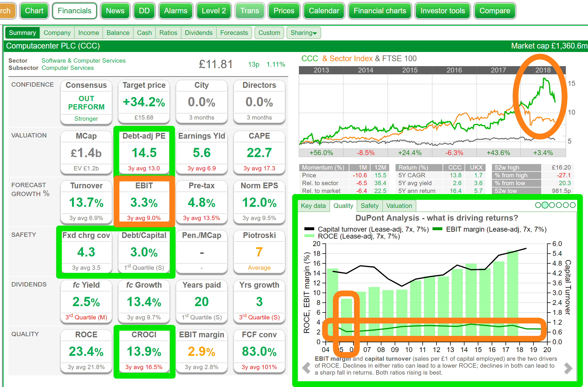This screenshot has height=387, width=588.
Task: Open Level 2 data
Action: tap(214, 11)
